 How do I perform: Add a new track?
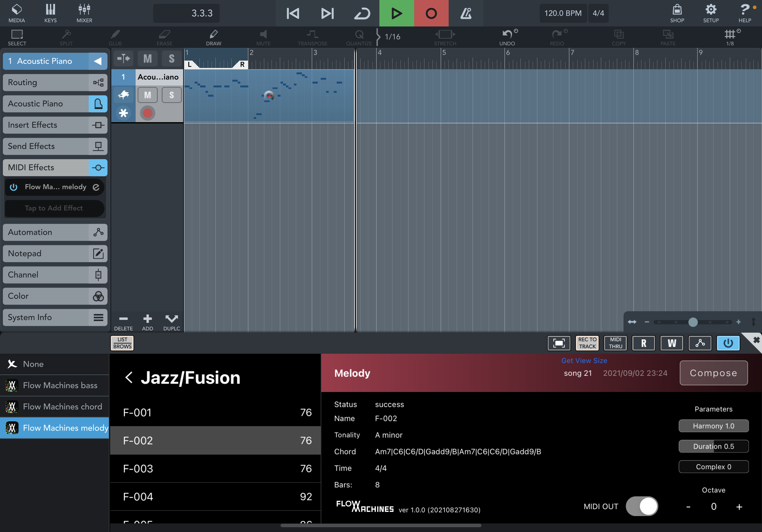point(147,322)
